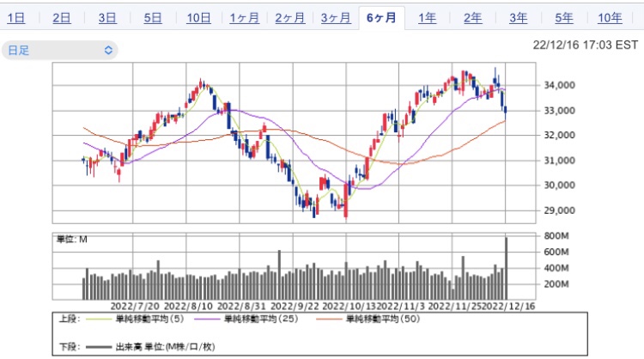
Task: Click the 単位: M volume unit label
Action: click(72, 239)
